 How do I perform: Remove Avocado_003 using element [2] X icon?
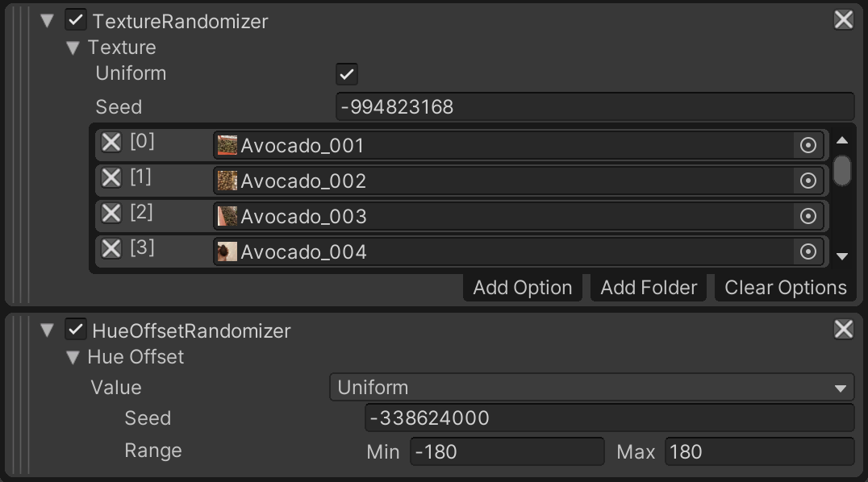111,215
